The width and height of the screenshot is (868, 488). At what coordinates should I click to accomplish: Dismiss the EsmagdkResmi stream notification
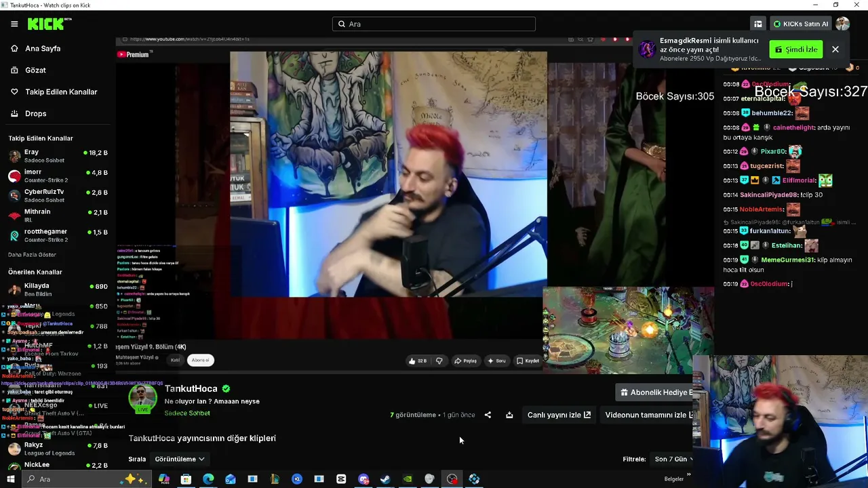pyautogui.click(x=835, y=49)
